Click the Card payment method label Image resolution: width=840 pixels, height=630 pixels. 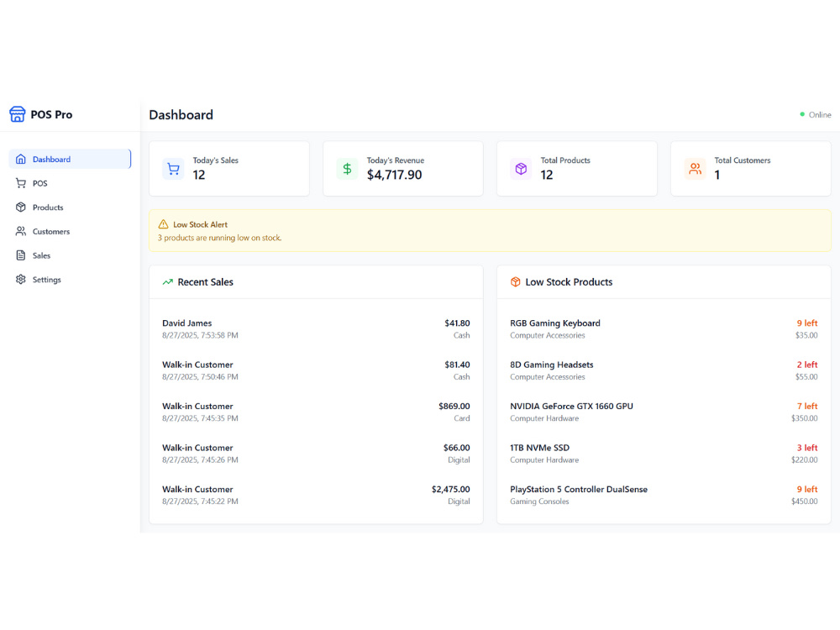coord(462,418)
